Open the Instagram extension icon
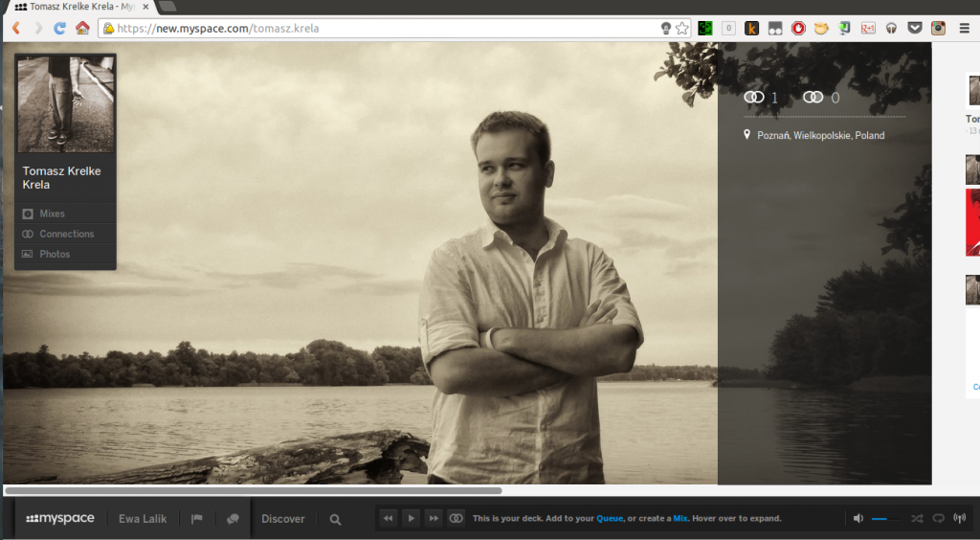 tap(938, 28)
